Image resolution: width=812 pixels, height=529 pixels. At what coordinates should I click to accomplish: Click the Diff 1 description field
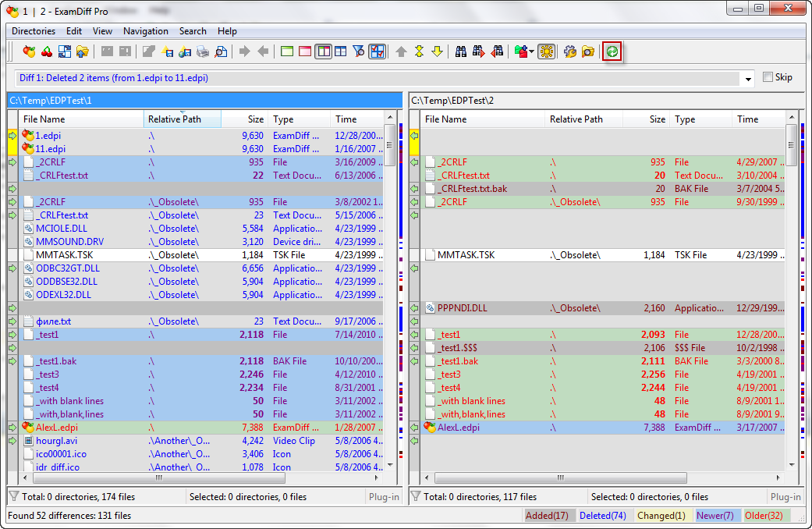click(378, 78)
